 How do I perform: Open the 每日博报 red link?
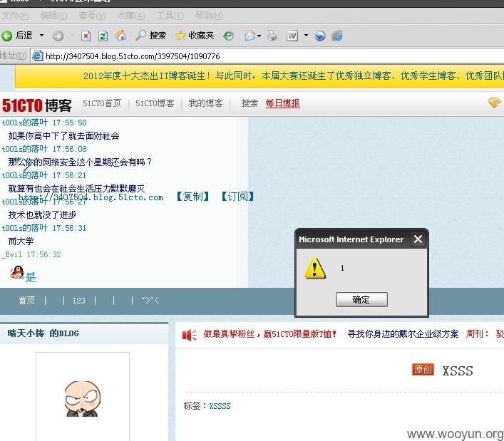click(x=283, y=103)
